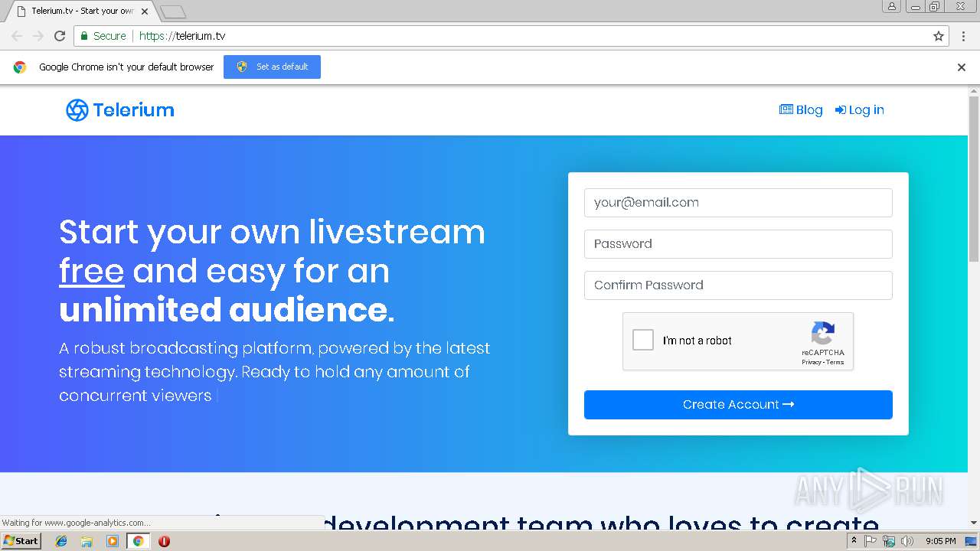Image resolution: width=980 pixels, height=551 pixels.
Task: Click the Blog newspaper icon
Action: (786, 110)
